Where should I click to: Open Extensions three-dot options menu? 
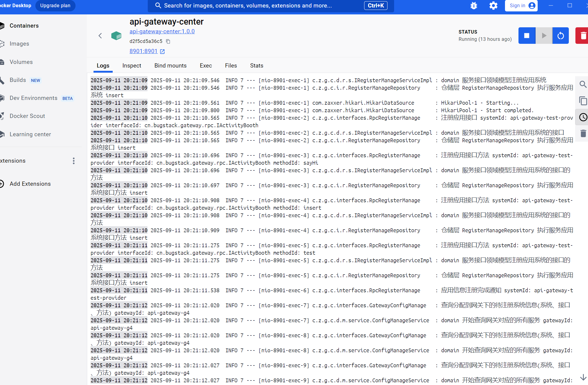click(x=73, y=161)
